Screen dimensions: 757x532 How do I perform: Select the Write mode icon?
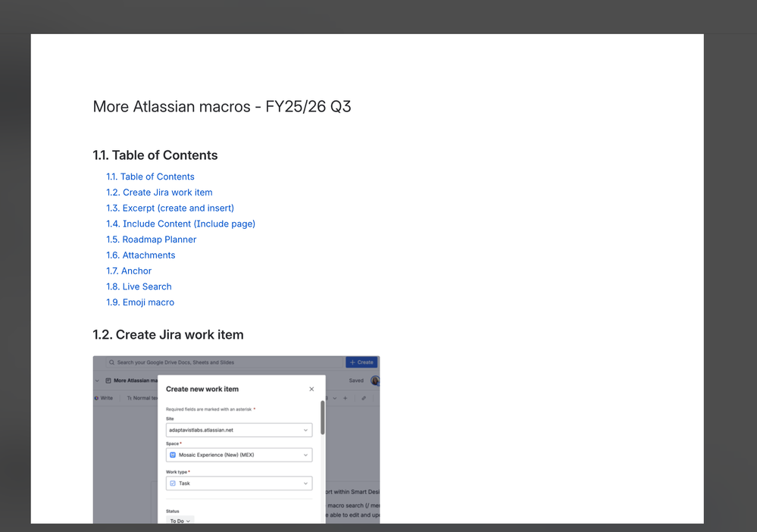(x=96, y=397)
